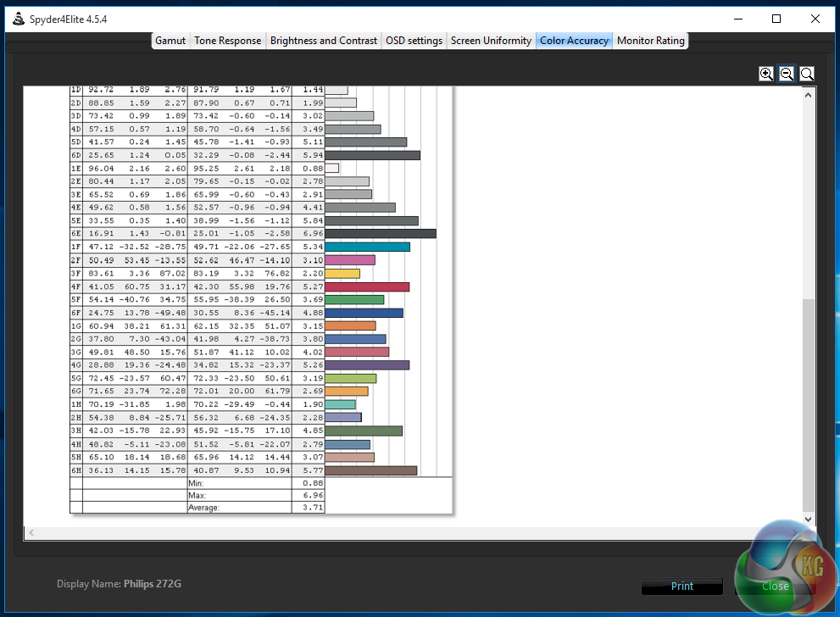The width and height of the screenshot is (840, 617).
Task: Click the vertical scrollbar down arrow
Action: click(x=808, y=519)
